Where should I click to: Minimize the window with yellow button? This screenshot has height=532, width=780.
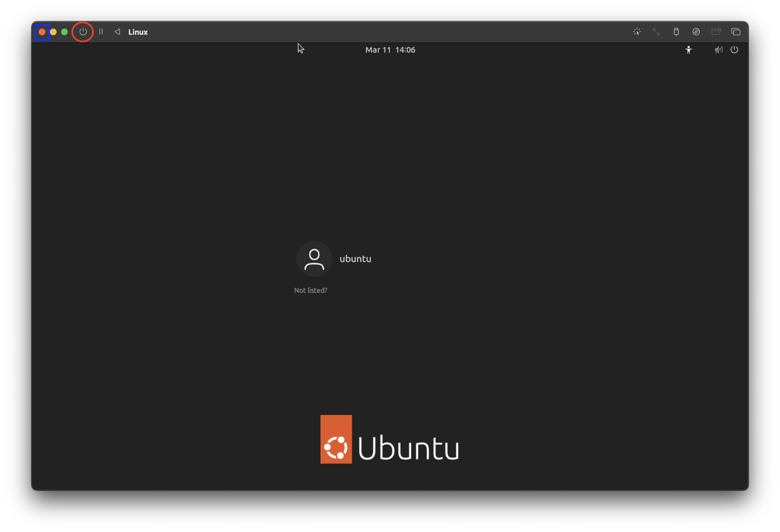pos(53,32)
